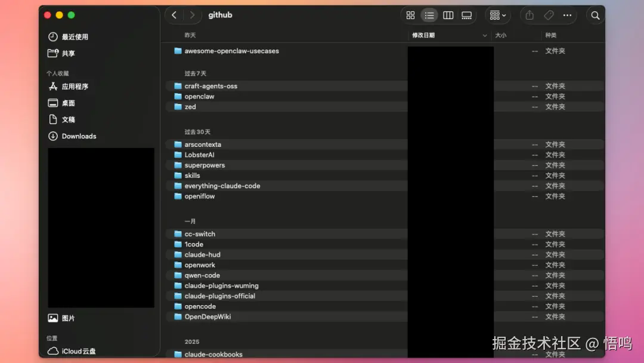Click folder icon of zed row
The width and height of the screenshot is (644, 363).
tap(178, 106)
